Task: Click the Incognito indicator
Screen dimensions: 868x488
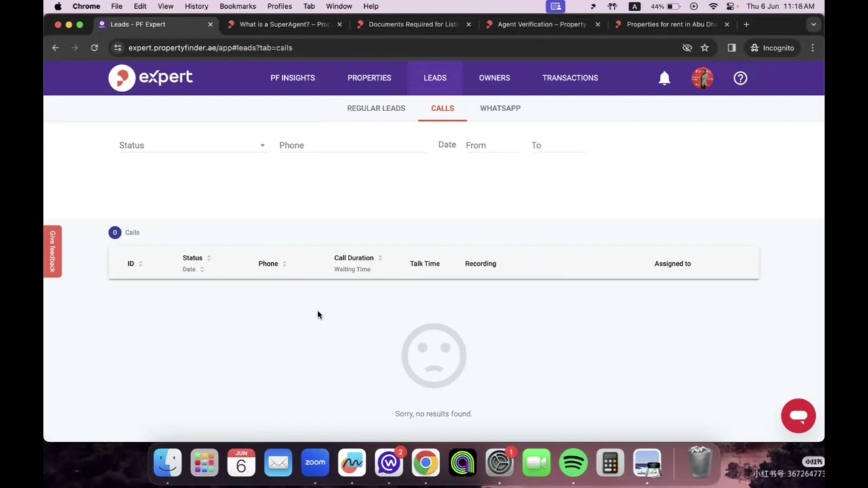Action: (x=772, y=47)
